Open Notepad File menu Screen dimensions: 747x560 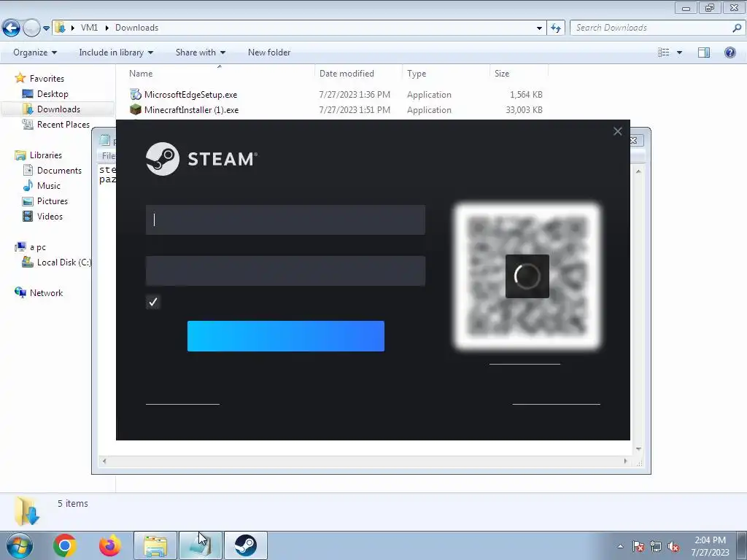point(108,156)
